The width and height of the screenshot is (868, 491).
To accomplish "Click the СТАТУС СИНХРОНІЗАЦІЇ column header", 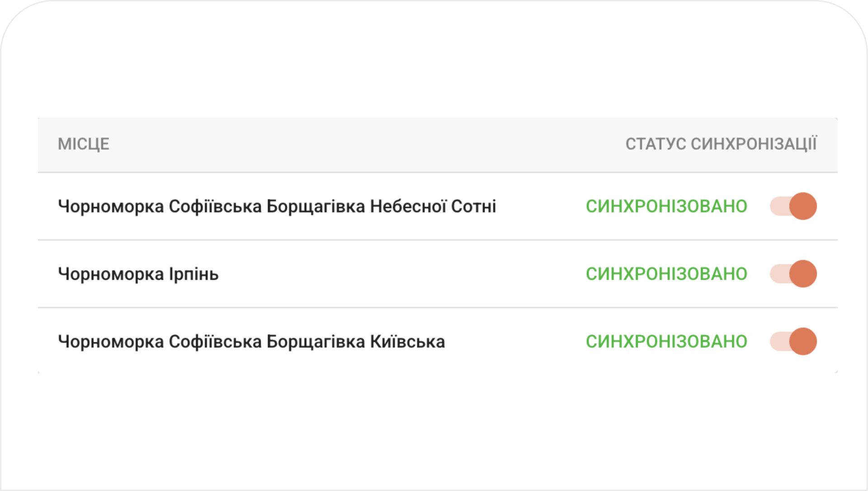I will [721, 144].
